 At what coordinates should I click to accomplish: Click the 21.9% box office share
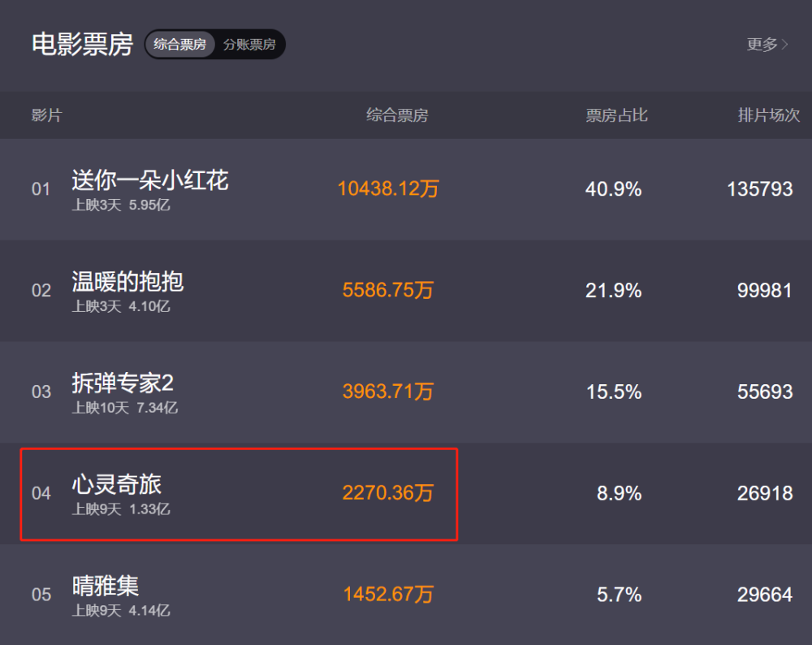613,291
